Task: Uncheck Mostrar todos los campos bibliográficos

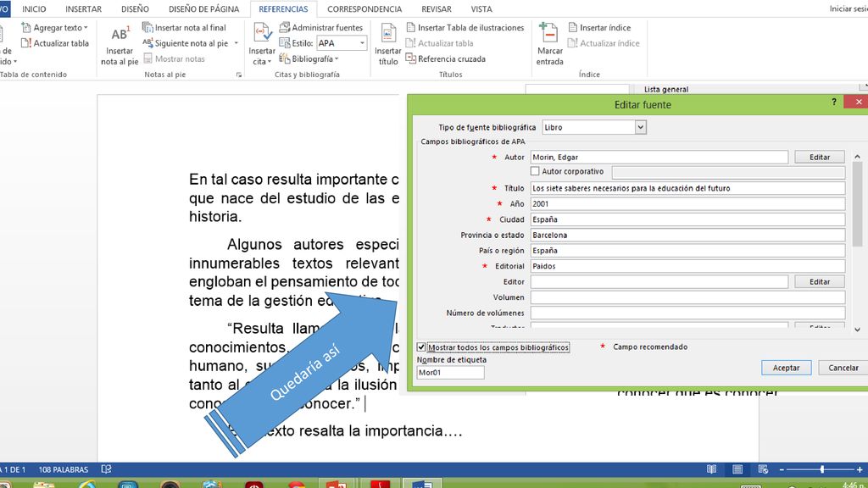Action: click(x=421, y=347)
